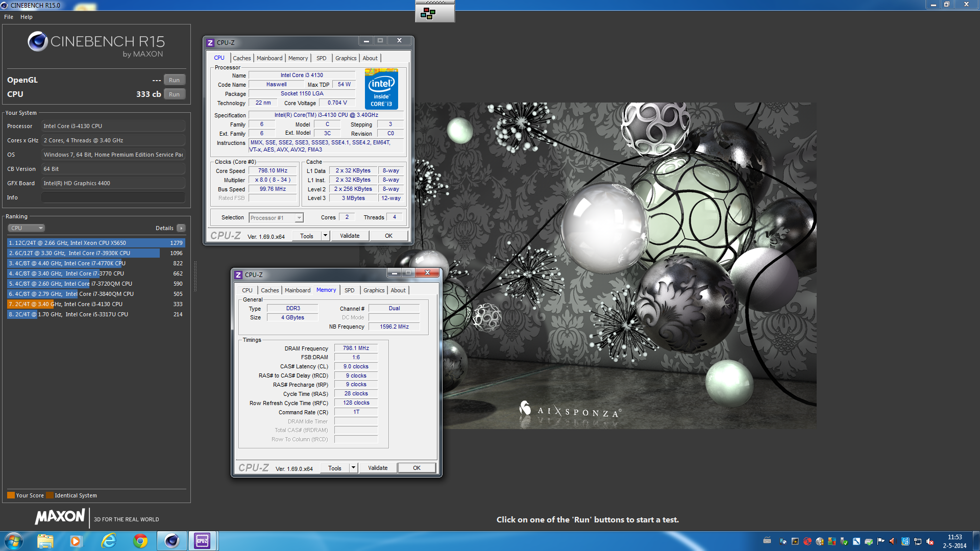This screenshot has height=551, width=980.
Task: Select ranking row Intel Core i7-3930K CPU
Action: (96, 253)
